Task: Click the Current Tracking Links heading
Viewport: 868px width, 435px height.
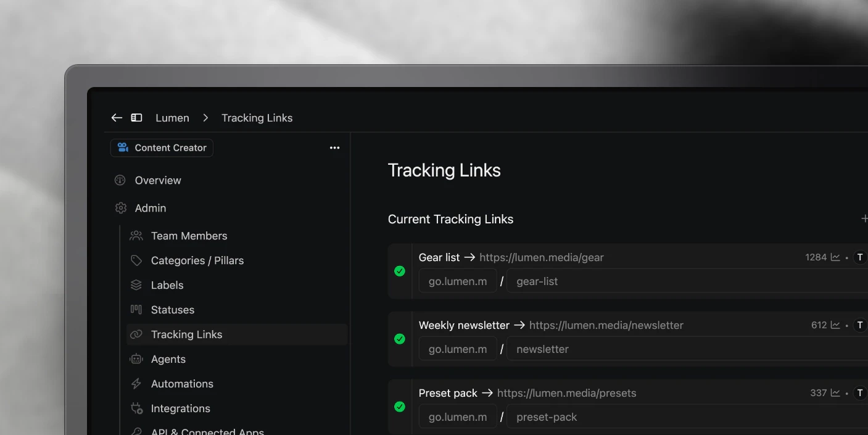Action: [450, 219]
